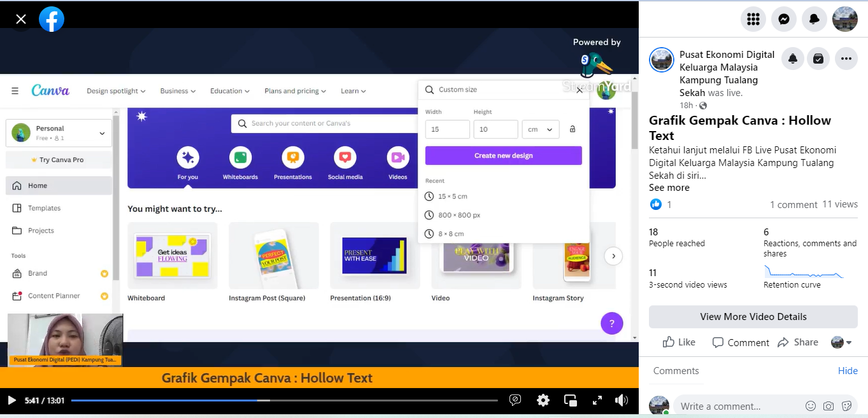Seek on the video progress bar
Viewport: 868px width, 418px height.
pos(285,400)
